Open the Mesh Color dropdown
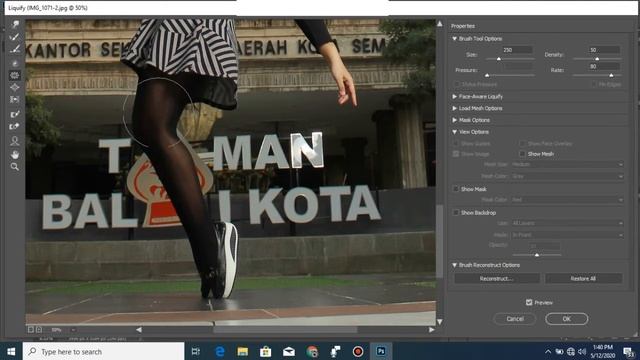Screen dimensions: 640x360 (567, 176)
